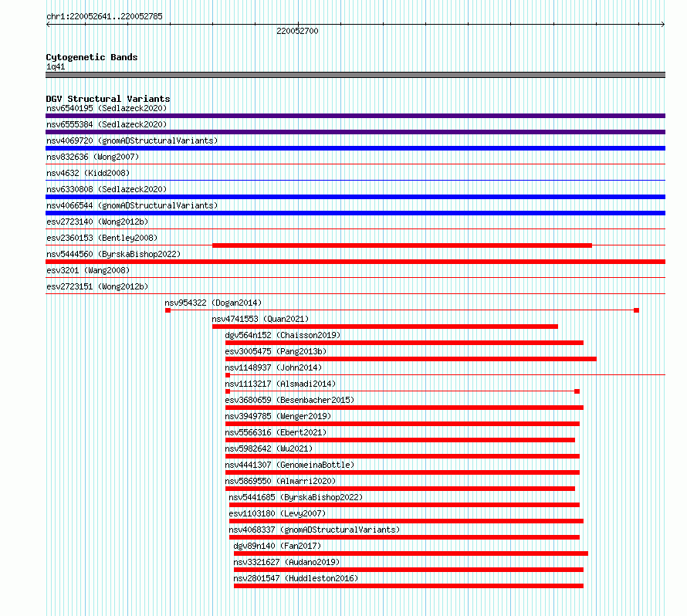Click the nsv6555384 (Sedlazeck2020) label
Screen dimensions: 687x616
pos(107,124)
